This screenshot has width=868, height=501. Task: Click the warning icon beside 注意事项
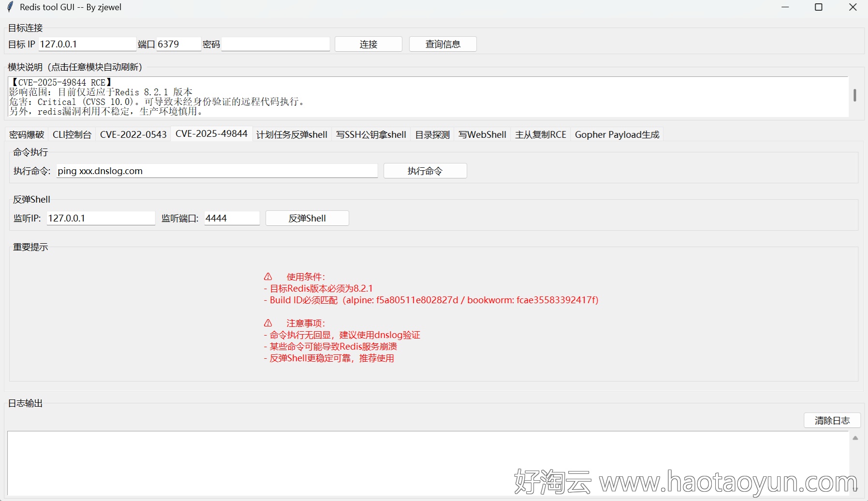point(268,323)
